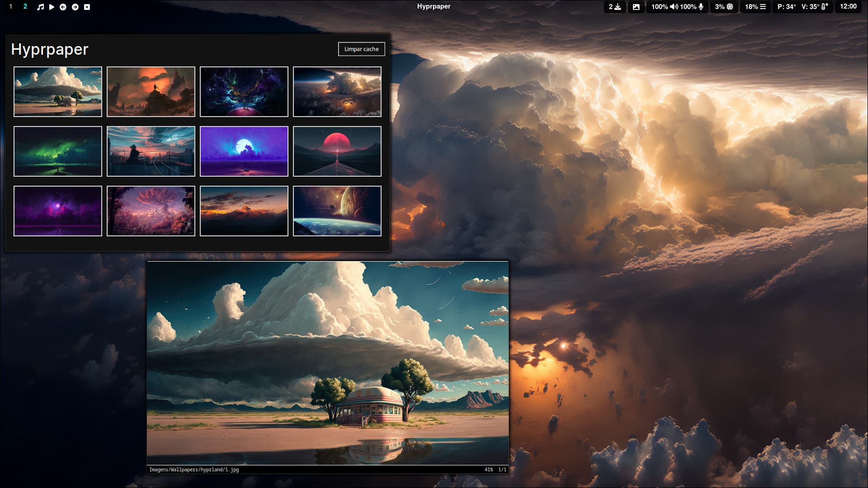Click the temperature thermometer module
868x488 pixels.
[x=802, y=7]
